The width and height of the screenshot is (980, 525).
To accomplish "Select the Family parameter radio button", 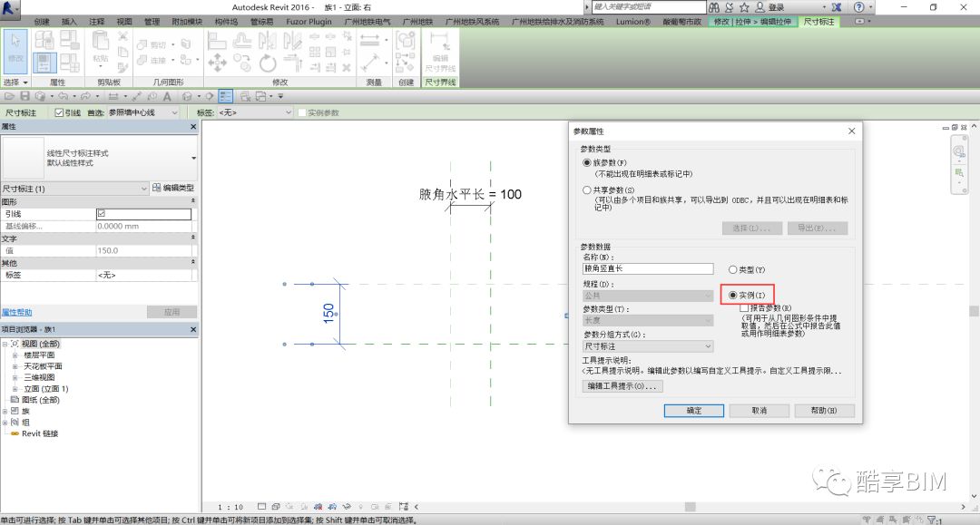I will pos(586,162).
